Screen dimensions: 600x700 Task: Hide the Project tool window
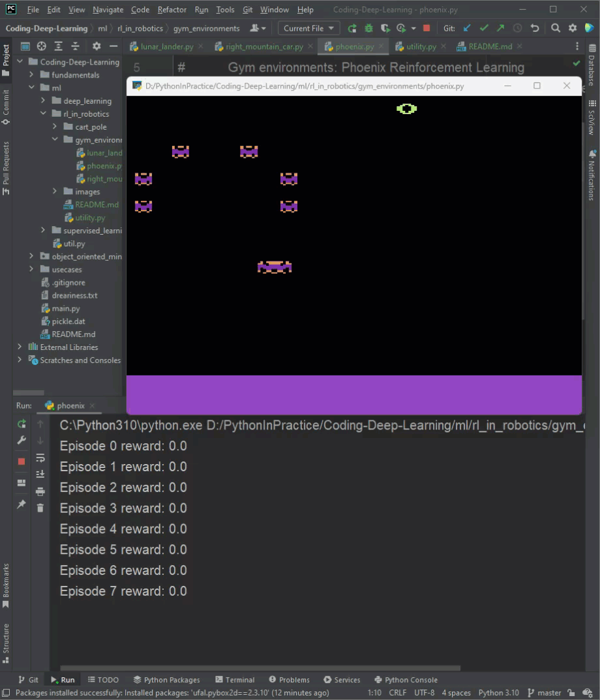(113, 46)
